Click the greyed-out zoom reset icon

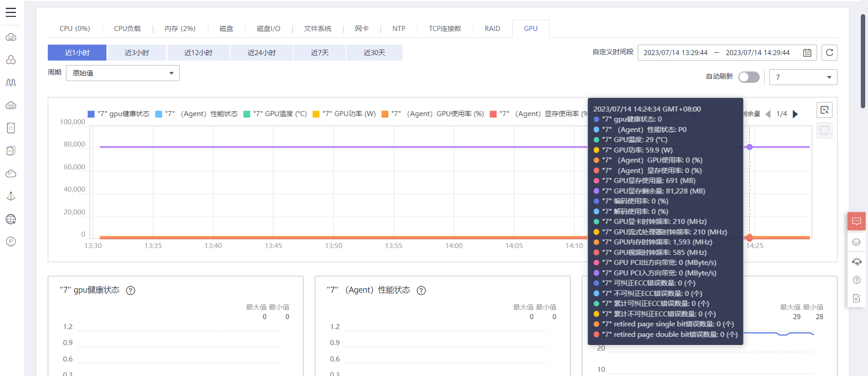tap(825, 131)
